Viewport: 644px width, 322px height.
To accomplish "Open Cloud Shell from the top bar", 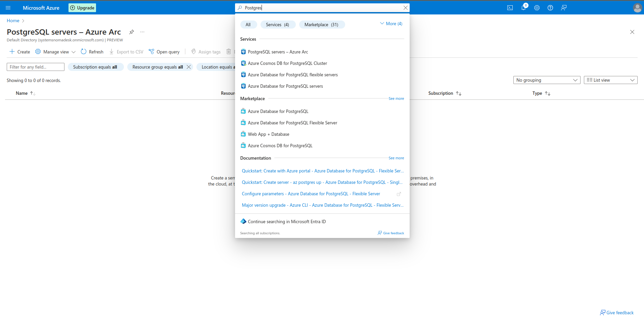I will pyautogui.click(x=510, y=8).
